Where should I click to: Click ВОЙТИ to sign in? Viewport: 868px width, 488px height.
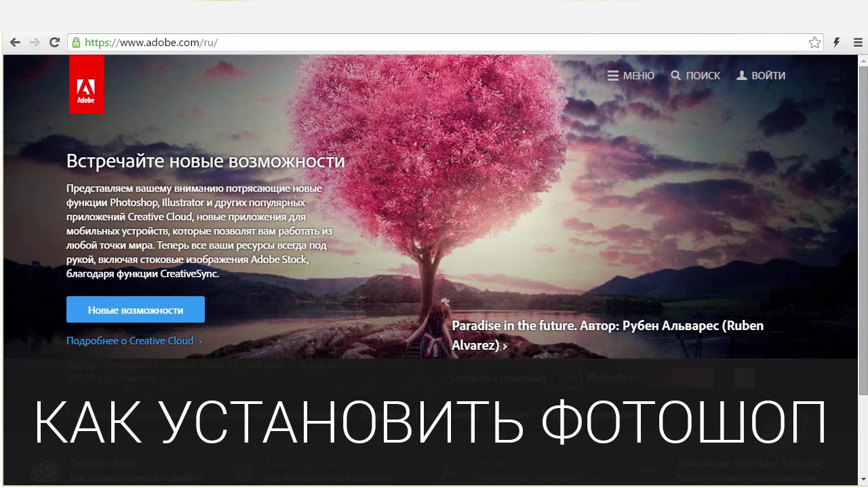(761, 76)
